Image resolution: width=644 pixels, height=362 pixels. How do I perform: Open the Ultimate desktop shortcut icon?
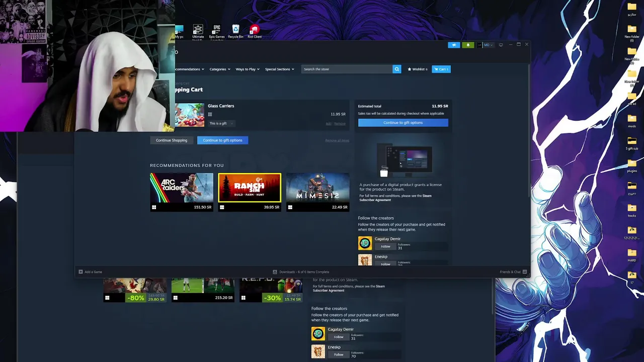198,32
